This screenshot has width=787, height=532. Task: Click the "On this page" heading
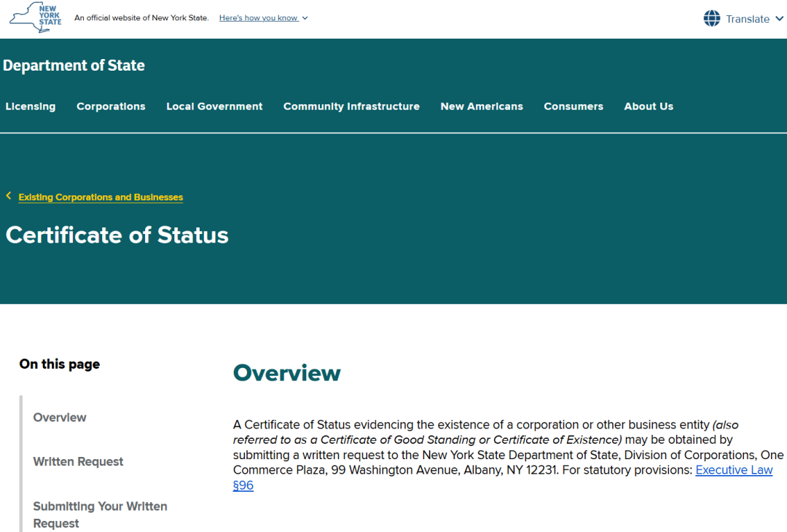(x=60, y=364)
